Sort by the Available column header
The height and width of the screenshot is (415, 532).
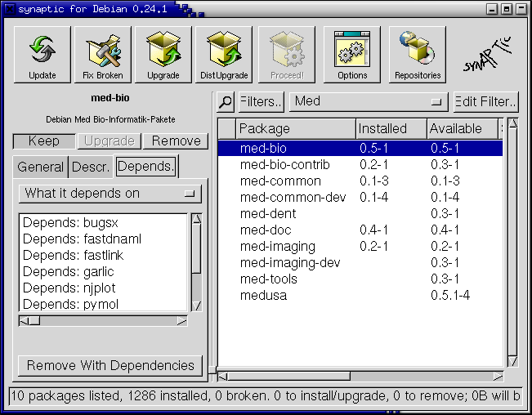(462, 129)
